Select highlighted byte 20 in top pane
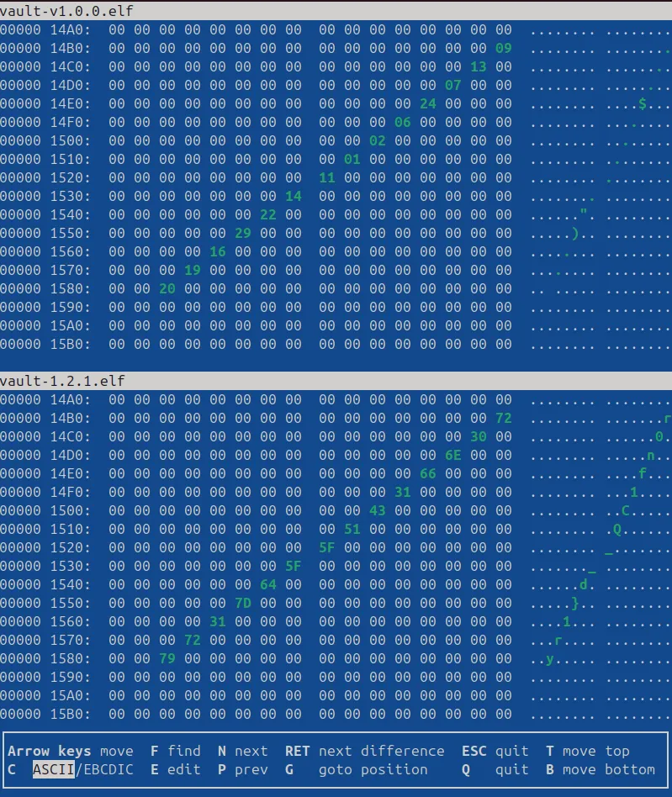This screenshot has height=797, width=672. 167,288
